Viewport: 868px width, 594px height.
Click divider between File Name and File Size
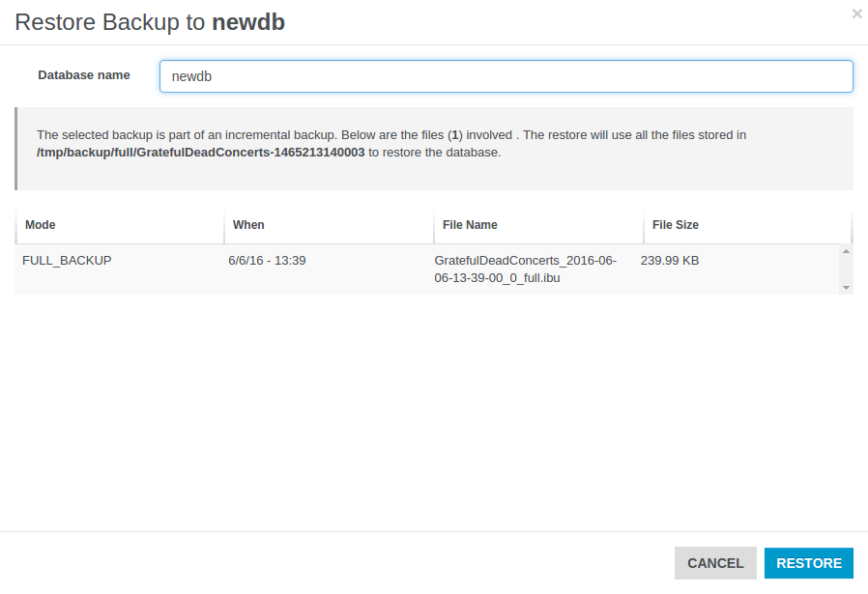pyautogui.click(x=644, y=226)
